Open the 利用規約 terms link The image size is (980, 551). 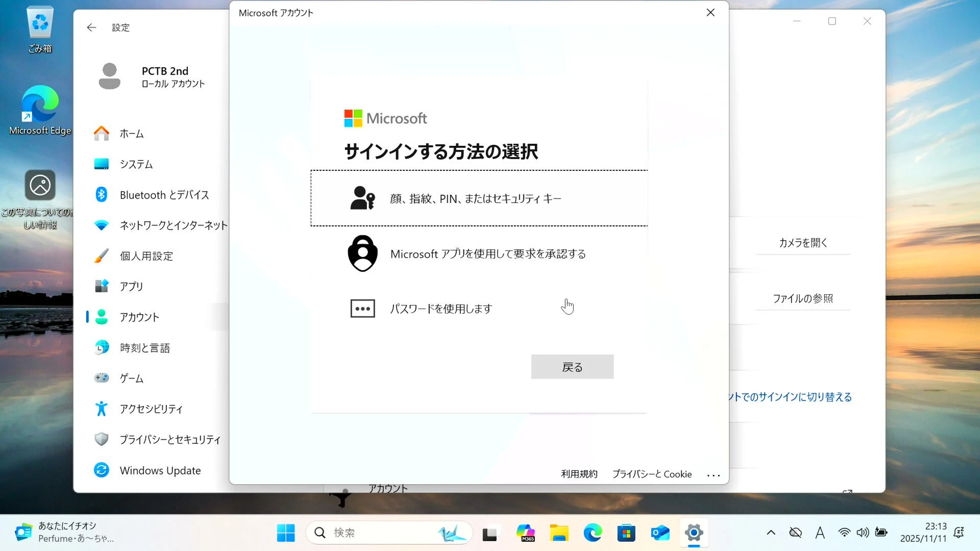[579, 474]
